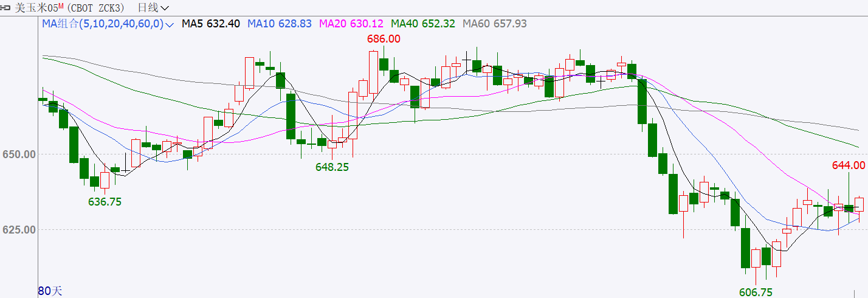Select the MA5 632.40 indicator label
868x298 pixels.
(211, 24)
